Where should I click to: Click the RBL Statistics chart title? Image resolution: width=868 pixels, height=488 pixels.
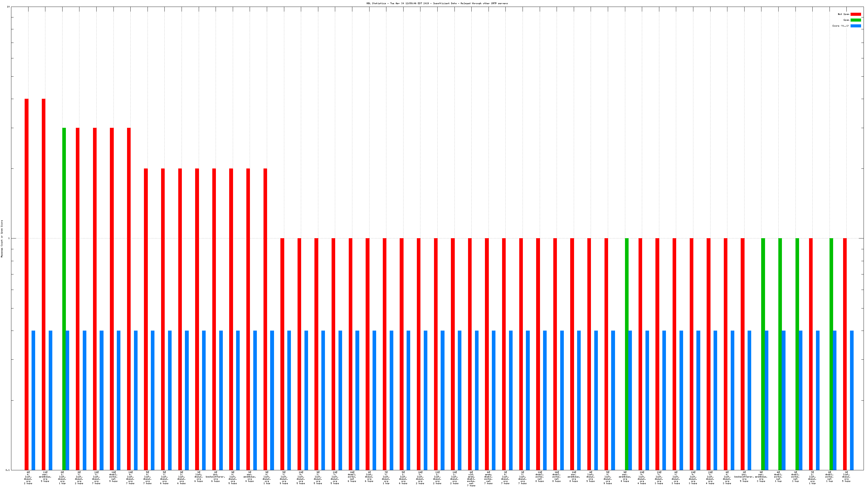[437, 3]
